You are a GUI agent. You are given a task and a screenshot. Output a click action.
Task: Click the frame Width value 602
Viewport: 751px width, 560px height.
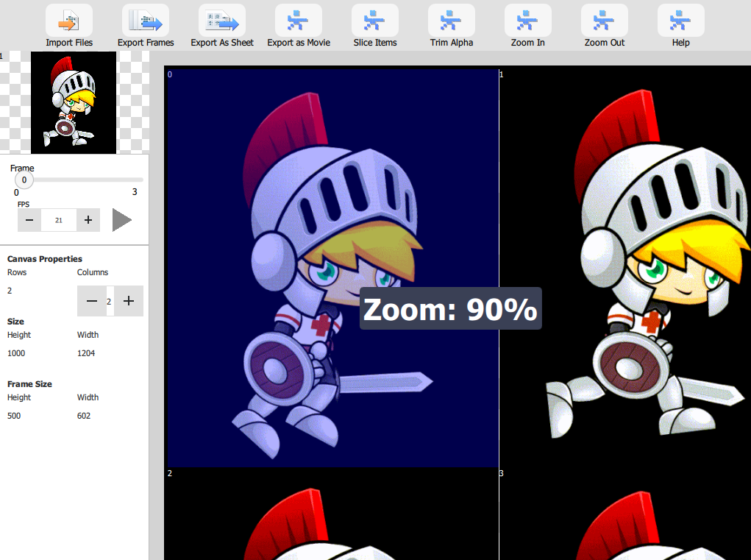coord(84,416)
